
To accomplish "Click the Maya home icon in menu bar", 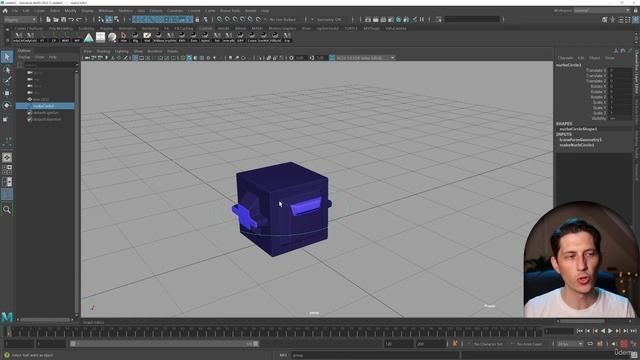I will pos(5,11).
